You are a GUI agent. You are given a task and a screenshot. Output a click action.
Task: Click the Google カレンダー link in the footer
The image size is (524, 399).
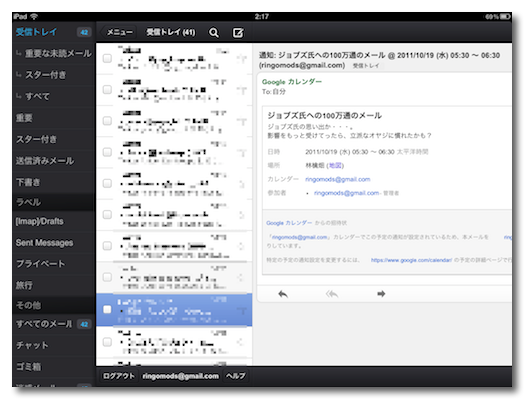(289, 223)
